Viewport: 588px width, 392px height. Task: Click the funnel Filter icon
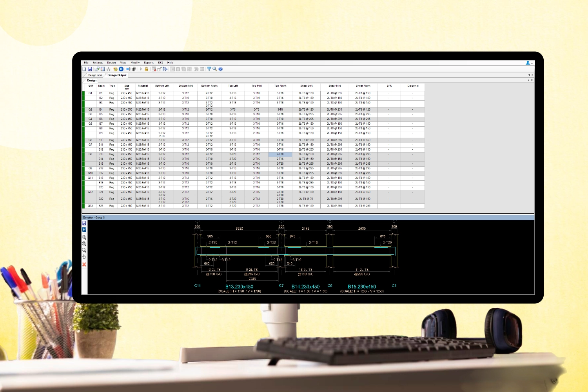(x=209, y=69)
